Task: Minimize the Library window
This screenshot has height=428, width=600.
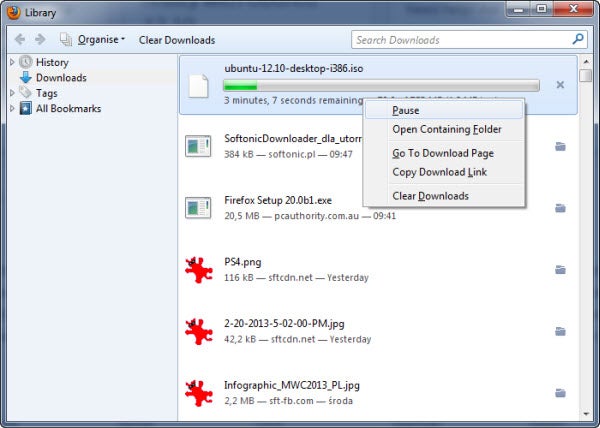Action: [518, 9]
